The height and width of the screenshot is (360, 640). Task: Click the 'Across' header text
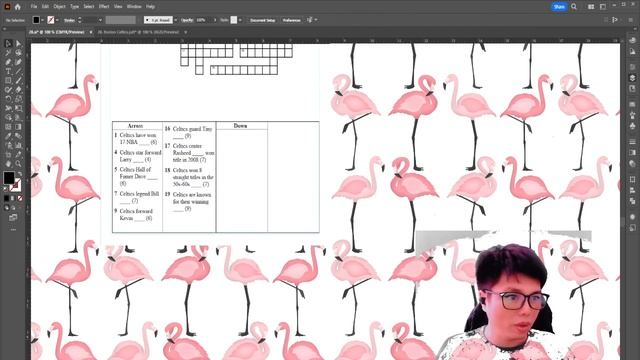(x=135, y=126)
